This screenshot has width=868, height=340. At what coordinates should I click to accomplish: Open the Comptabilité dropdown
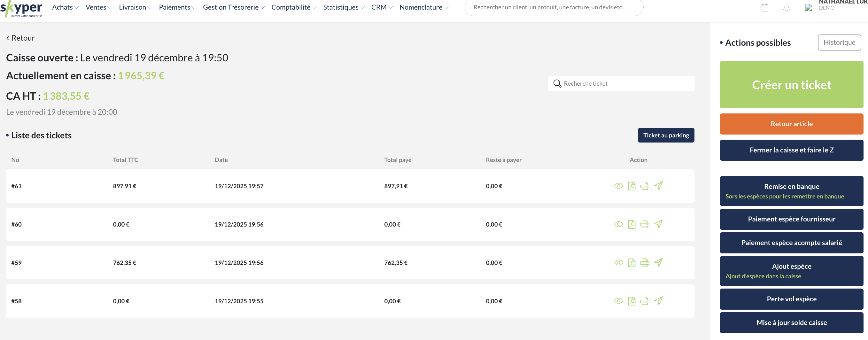[x=293, y=7]
